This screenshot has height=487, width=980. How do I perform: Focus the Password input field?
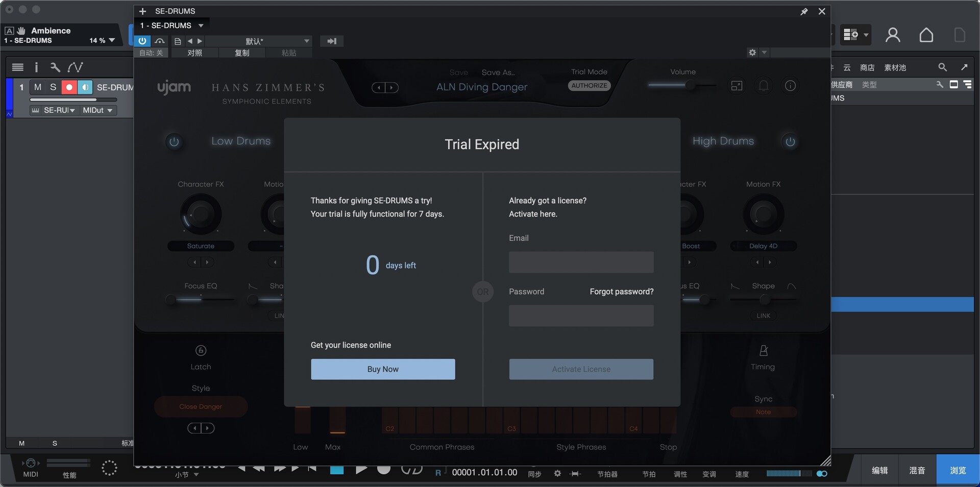(x=581, y=316)
